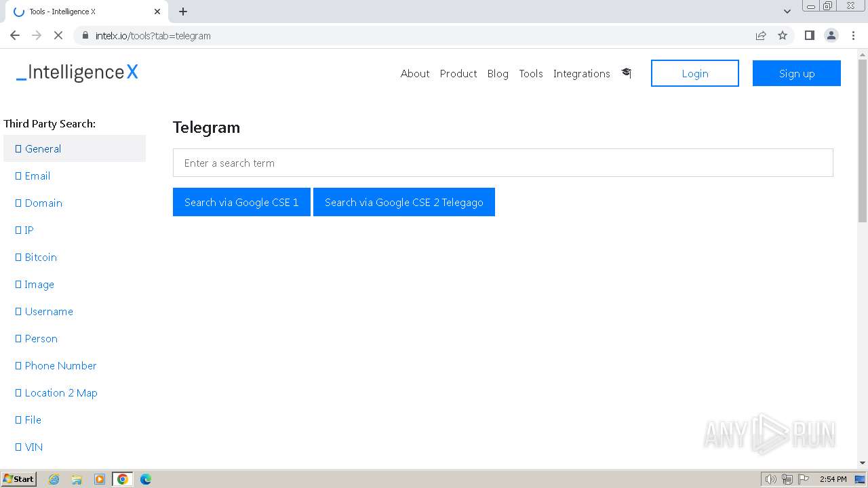This screenshot has width=868, height=488.
Task: Open the Product menu item
Action: [458, 73]
